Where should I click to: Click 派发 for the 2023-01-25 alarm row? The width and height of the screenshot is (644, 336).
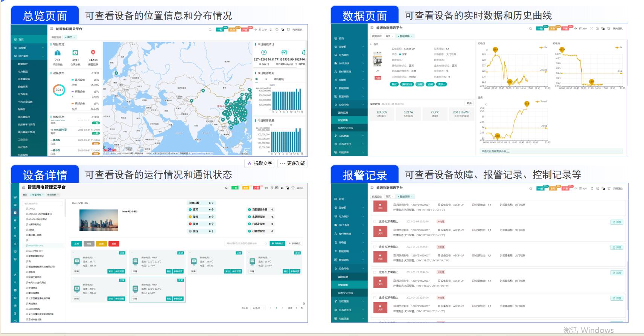pyautogui.click(x=617, y=247)
